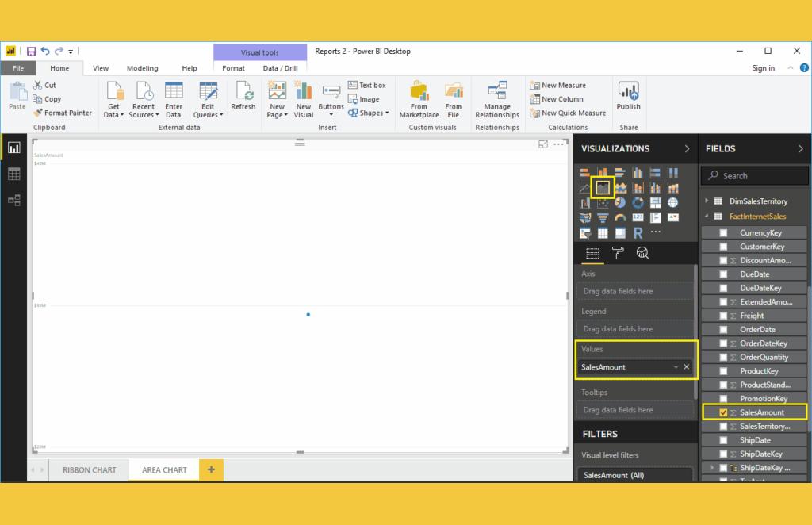Select the Area chart visualization icon
The height and width of the screenshot is (525, 812).
pyautogui.click(x=603, y=187)
